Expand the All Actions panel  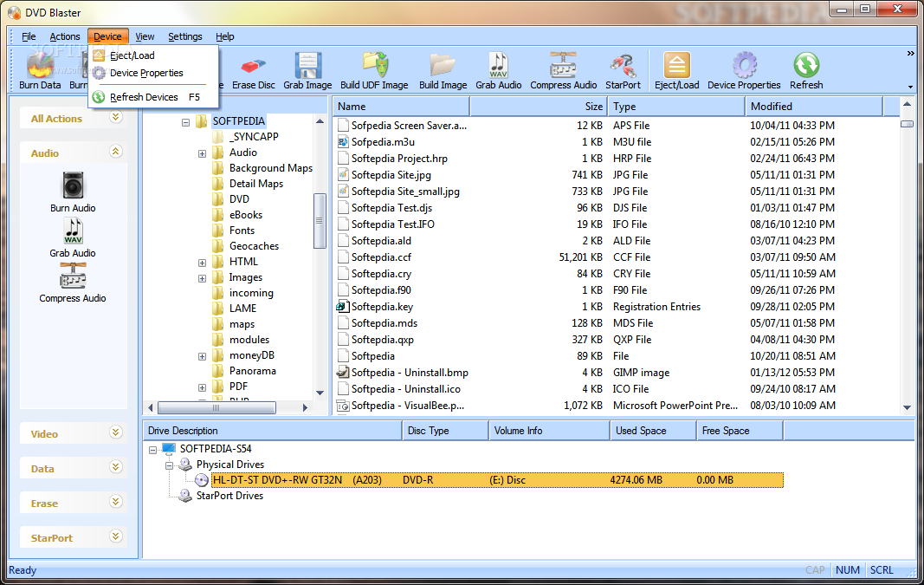click(115, 117)
